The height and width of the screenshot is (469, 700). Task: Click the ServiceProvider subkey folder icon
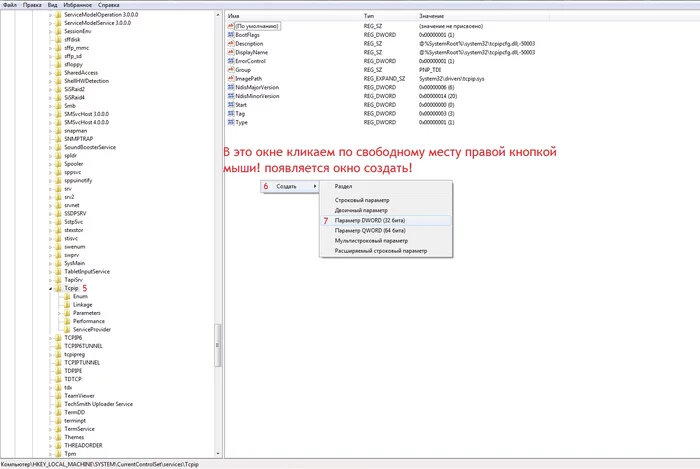(x=67, y=330)
